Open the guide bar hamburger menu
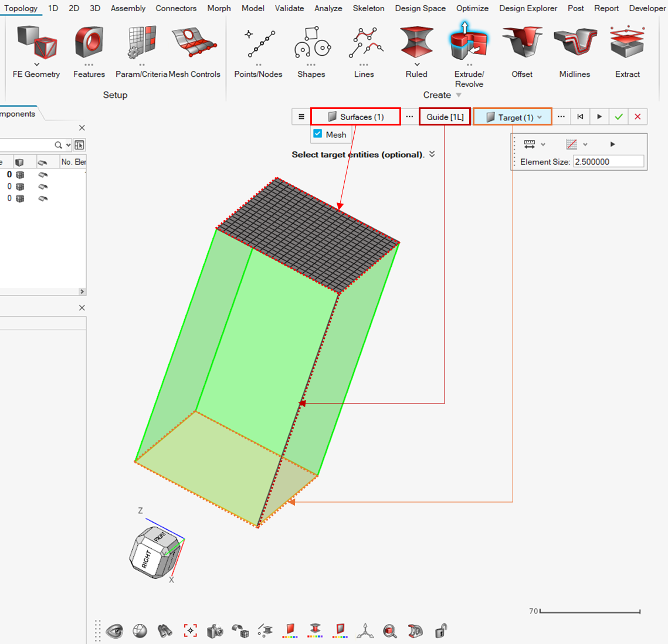668x644 pixels. (x=301, y=117)
